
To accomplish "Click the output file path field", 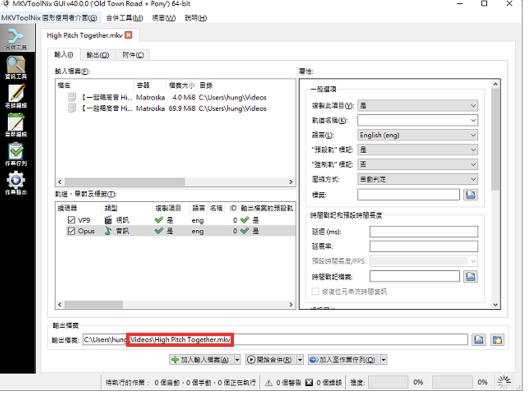I will click(x=275, y=340).
